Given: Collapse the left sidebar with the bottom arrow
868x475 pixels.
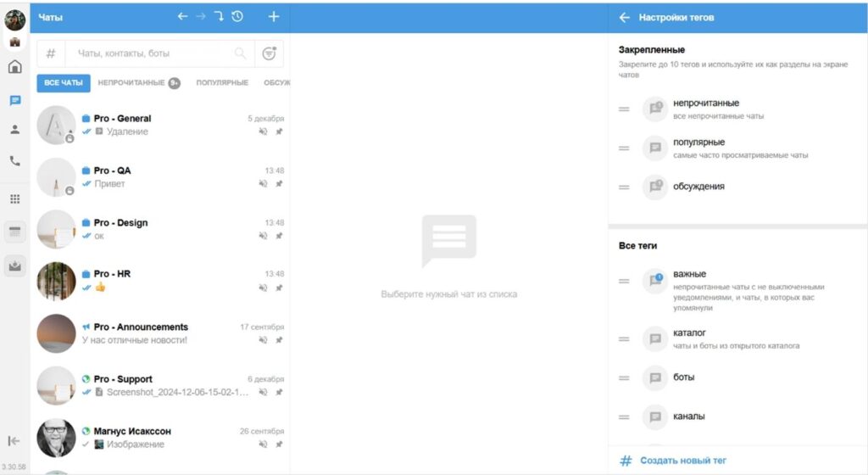Looking at the screenshot, I should click(14, 440).
